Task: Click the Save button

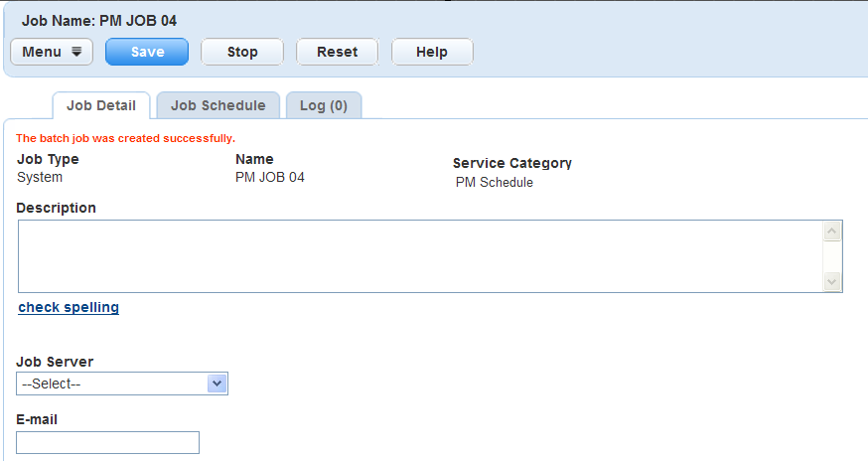Action: (x=147, y=52)
